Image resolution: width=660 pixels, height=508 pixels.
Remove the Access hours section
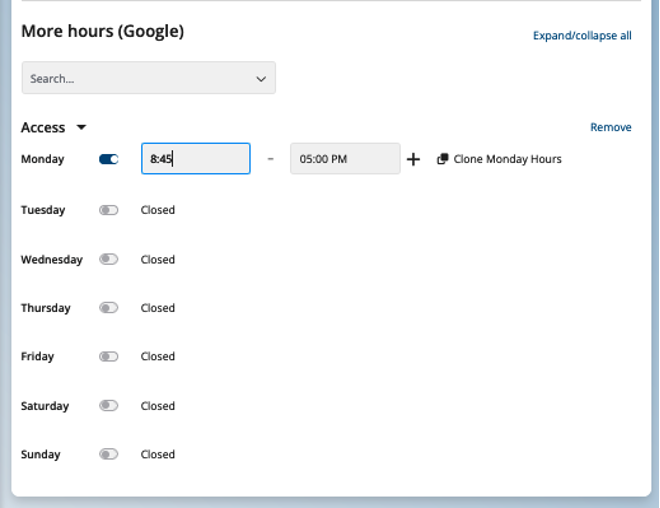click(610, 128)
